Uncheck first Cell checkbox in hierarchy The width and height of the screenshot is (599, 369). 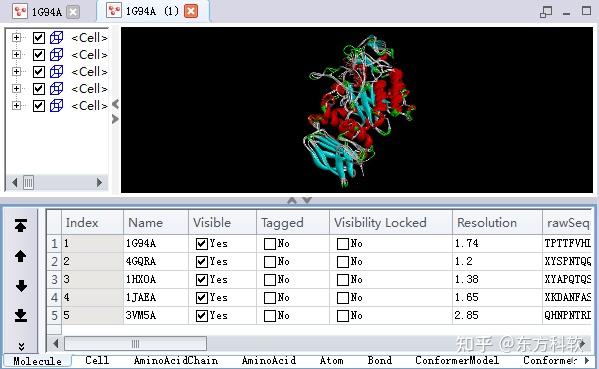click(39, 38)
